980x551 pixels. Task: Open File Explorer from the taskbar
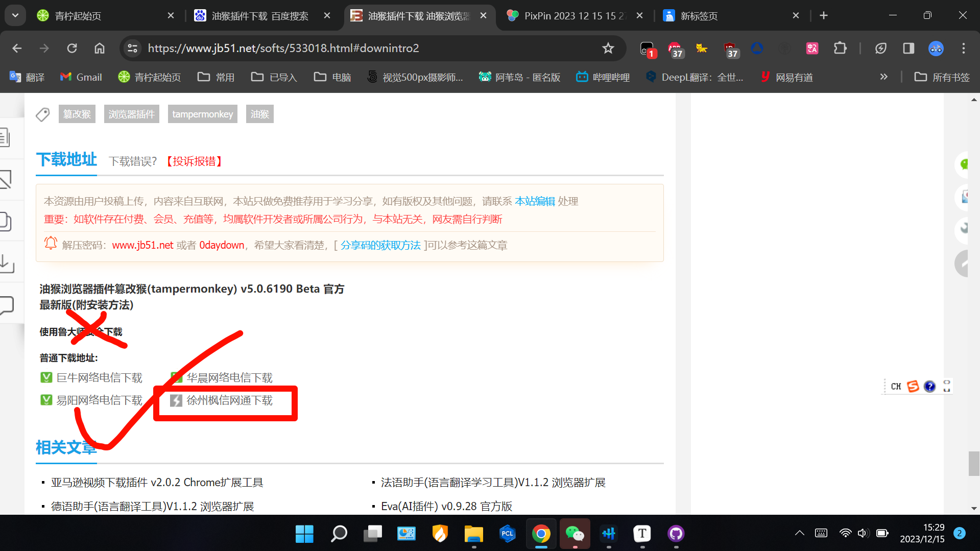[473, 534]
